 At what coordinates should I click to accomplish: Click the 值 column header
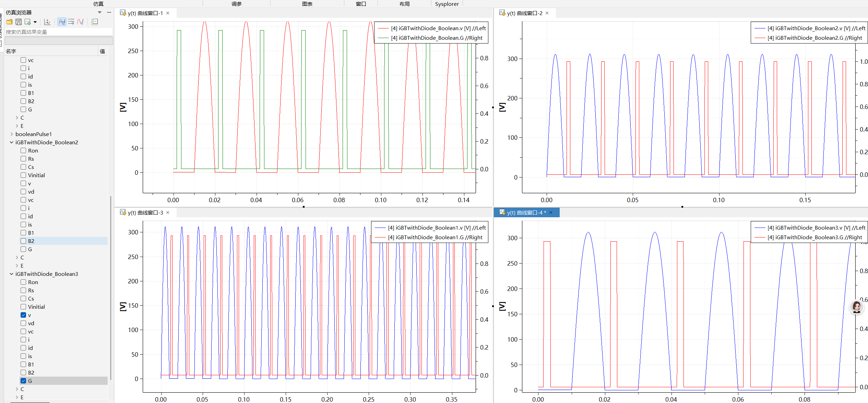(102, 51)
